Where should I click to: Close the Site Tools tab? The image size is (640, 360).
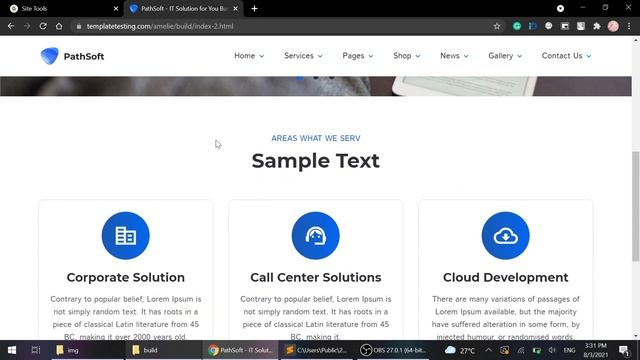116,9
